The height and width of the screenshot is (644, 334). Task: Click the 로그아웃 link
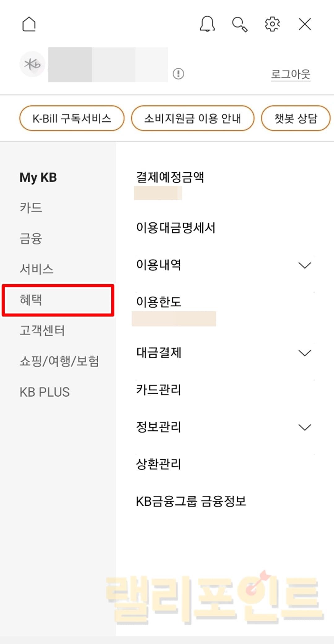point(290,74)
